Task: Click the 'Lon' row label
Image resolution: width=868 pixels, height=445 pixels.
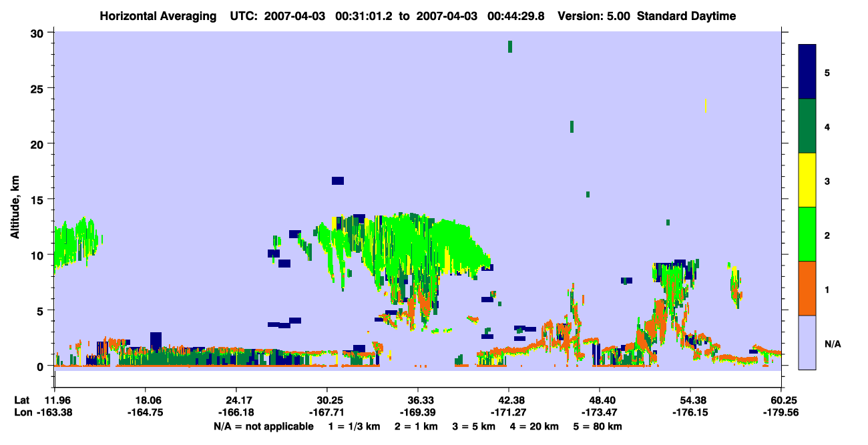Action: point(22,413)
